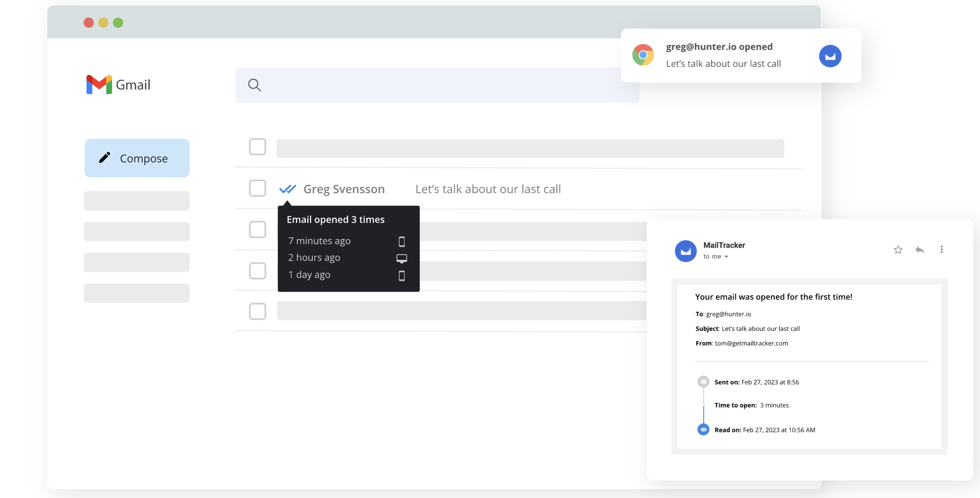Click MailTracker avatar in the email card
The image size is (980, 498).
click(x=686, y=251)
